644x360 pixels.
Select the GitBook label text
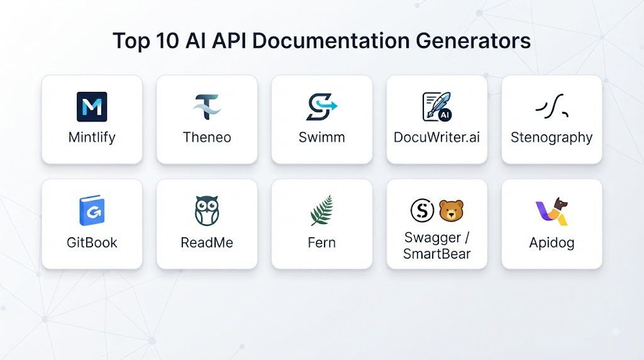coord(92,242)
